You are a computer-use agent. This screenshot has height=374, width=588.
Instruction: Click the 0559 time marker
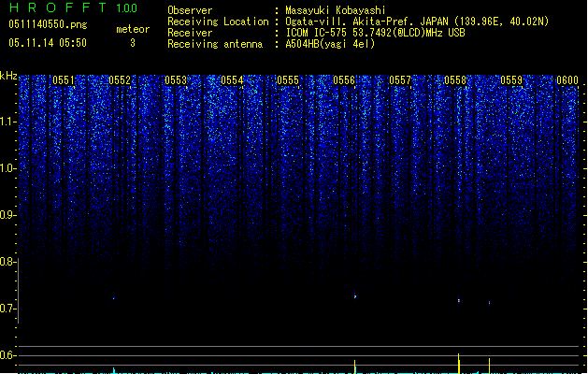pos(511,80)
